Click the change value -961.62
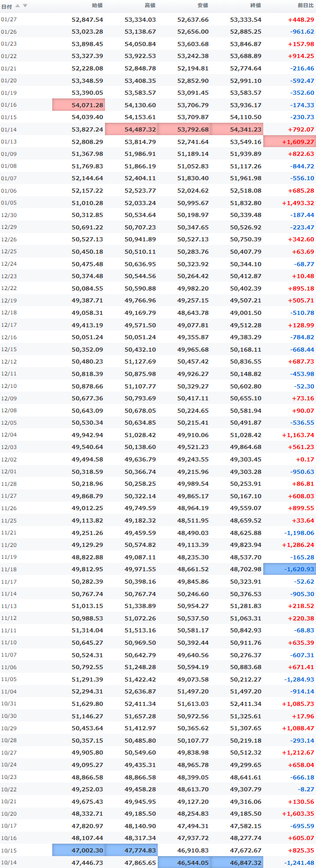This screenshot has width=316, height=868. (302, 32)
